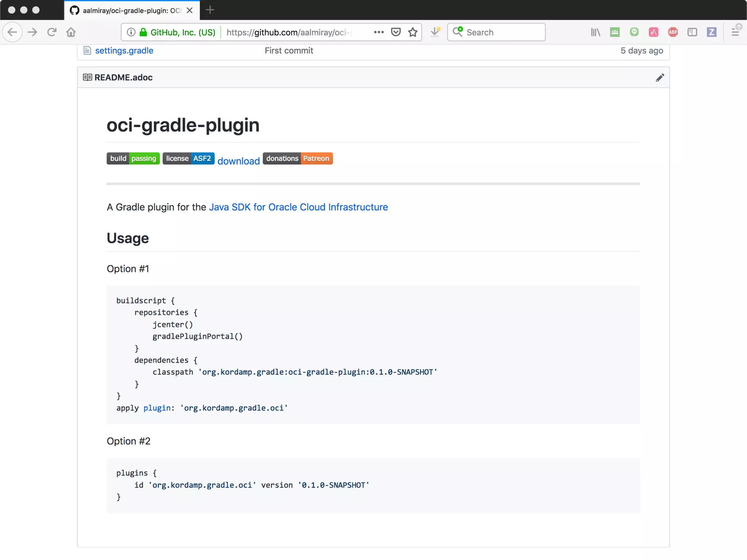Open the Firefox Library icon
The width and height of the screenshot is (747, 560).
595,32
